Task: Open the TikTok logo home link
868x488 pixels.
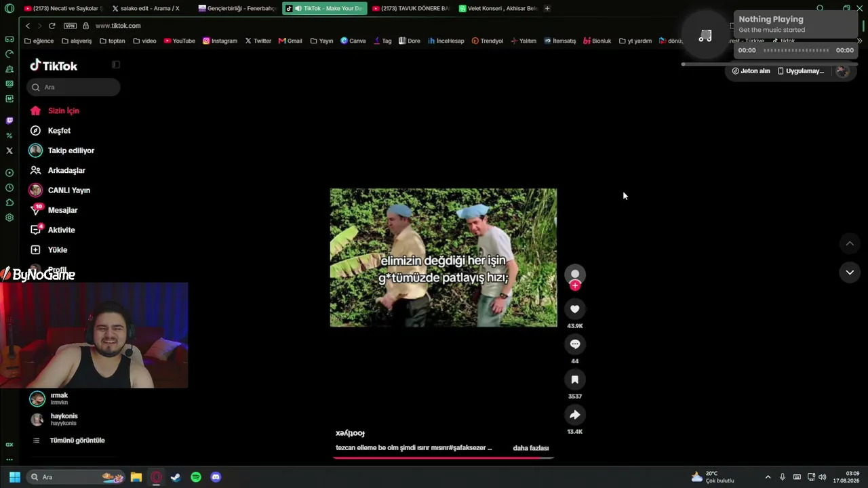Action: [54, 66]
